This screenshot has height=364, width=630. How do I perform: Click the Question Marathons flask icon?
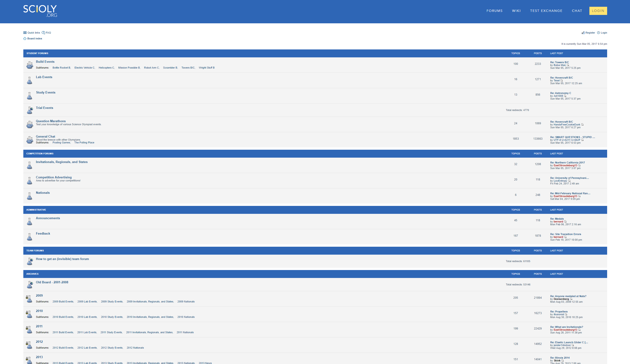29,125
